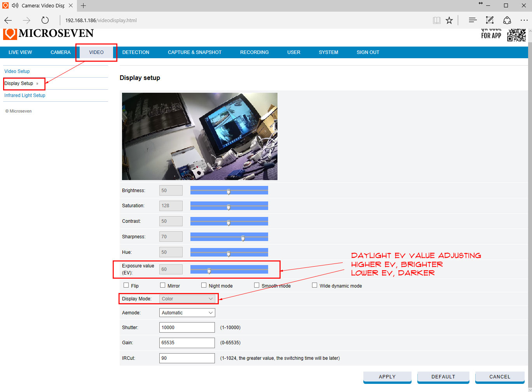Click the Sharpness slider handle
Image resolution: width=532 pixels, height=392 pixels.
[243, 238]
